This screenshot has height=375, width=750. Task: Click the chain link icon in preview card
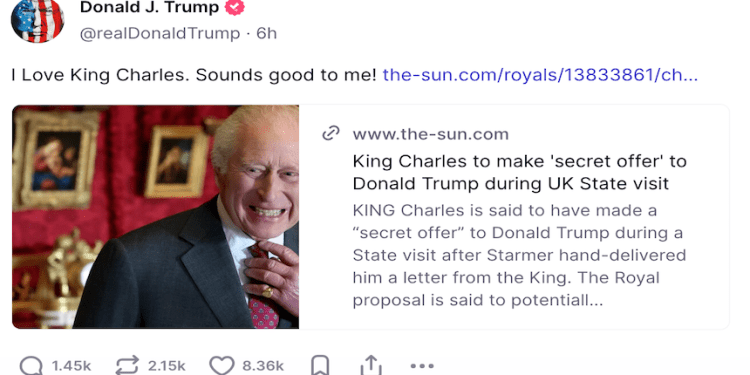pos(331,133)
